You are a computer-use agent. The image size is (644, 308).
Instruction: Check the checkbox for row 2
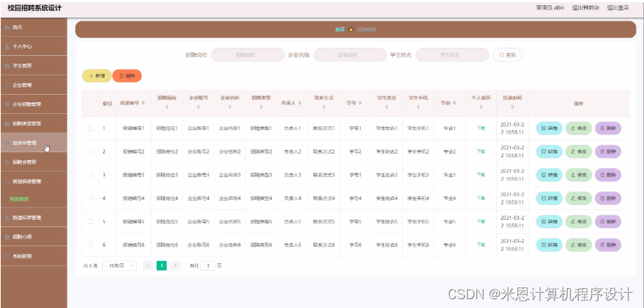(90, 151)
